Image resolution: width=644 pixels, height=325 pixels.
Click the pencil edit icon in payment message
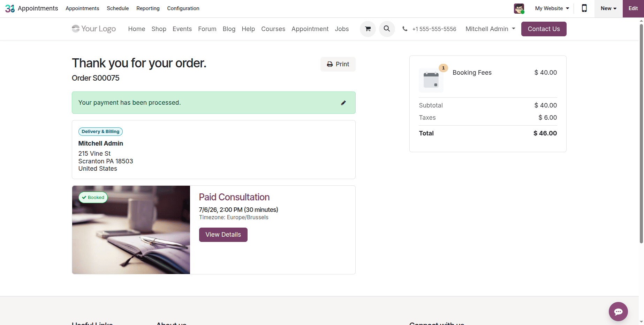coord(343,103)
